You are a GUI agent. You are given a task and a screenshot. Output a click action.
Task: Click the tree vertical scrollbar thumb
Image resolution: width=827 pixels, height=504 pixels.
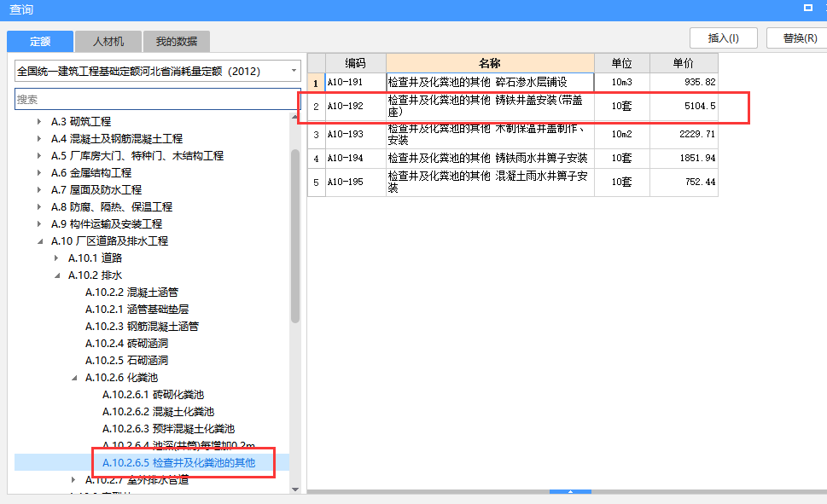[295, 235]
